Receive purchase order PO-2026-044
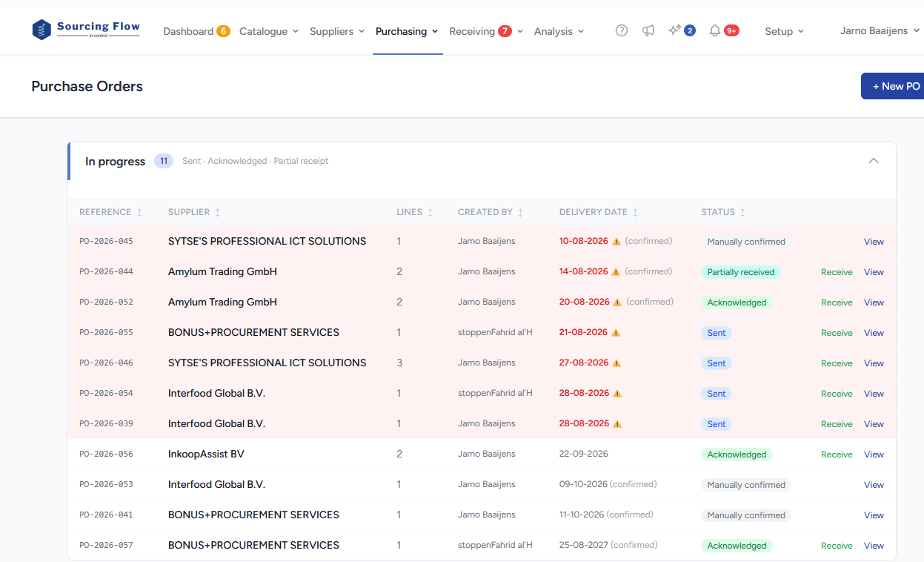This screenshot has height=562, width=924. [x=837, y=272]
